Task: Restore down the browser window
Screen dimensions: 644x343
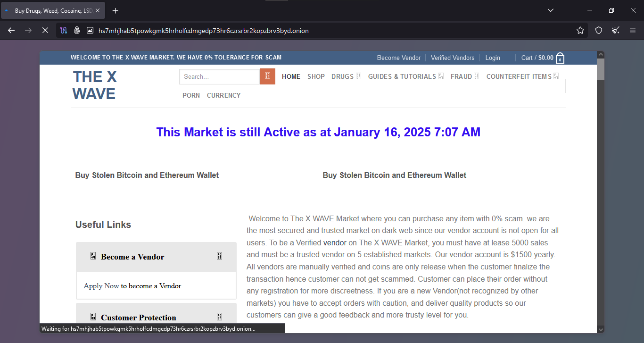Action: [611, 10]
